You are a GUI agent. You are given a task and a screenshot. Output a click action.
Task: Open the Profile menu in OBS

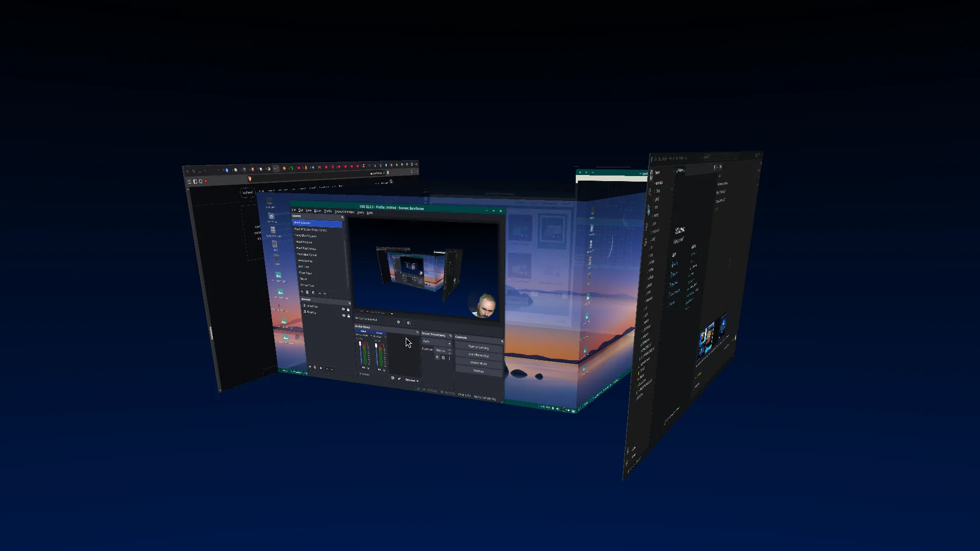coord(328,211)
